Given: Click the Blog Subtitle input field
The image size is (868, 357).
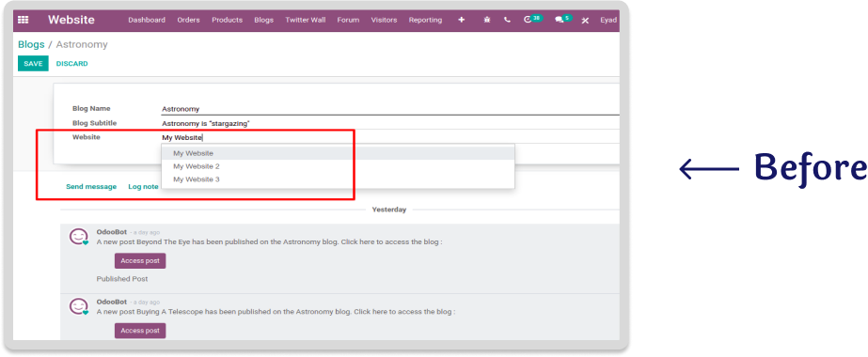Looking at the screenshot, I should 390,123.
